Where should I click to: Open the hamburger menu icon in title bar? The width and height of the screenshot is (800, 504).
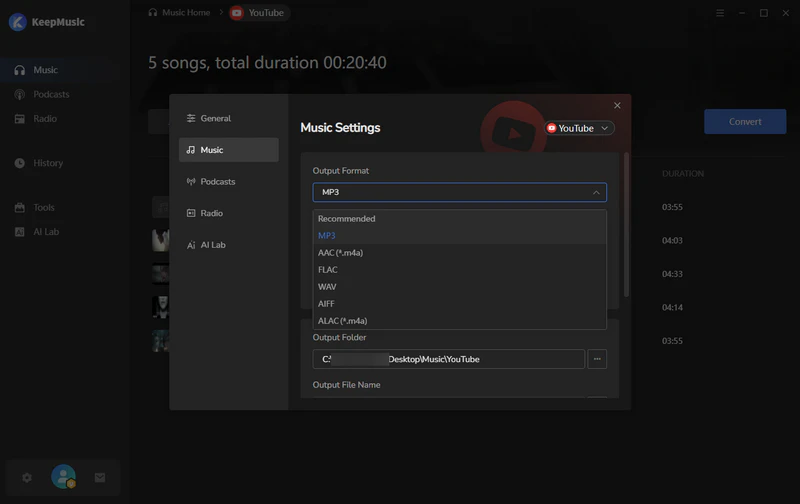[x=720, y=13]
